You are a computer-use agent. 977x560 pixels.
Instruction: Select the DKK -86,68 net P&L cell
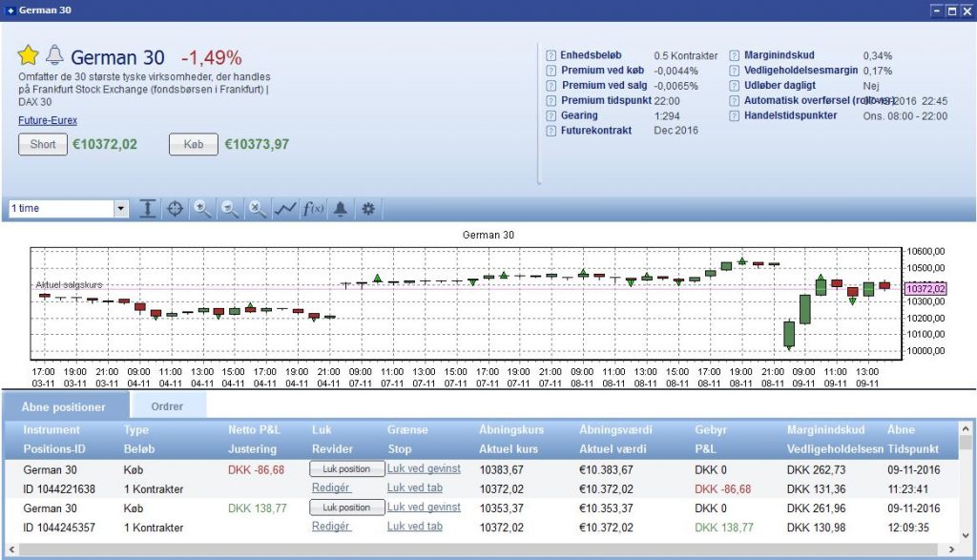[x=256, y=469]
